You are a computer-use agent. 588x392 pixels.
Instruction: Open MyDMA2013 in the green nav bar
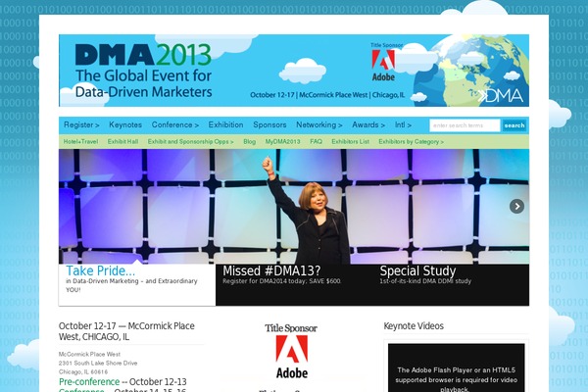coord(283,142)
